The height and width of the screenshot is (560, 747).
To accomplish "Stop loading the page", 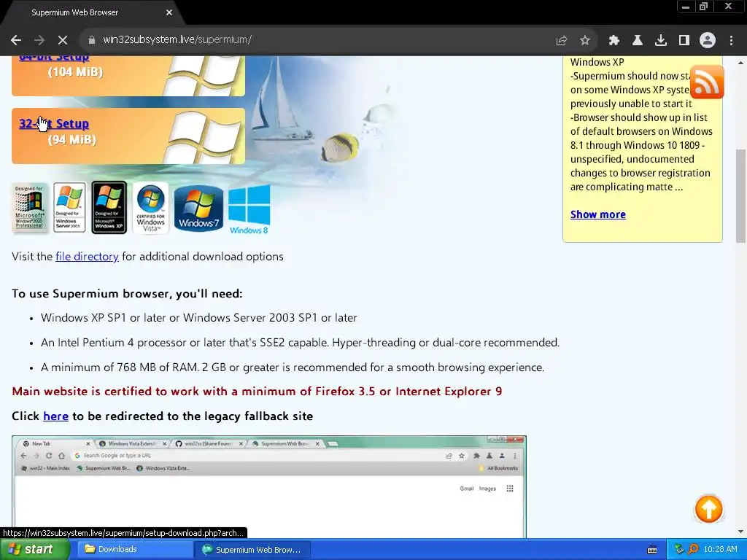I will pyautogui.click(x=63, y=40).
